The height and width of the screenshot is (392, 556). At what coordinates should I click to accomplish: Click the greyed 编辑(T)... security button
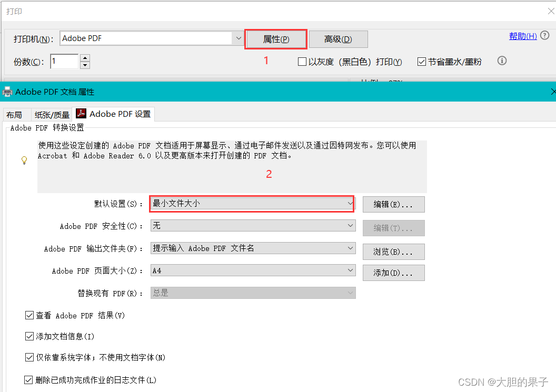[x=394, y=228]
